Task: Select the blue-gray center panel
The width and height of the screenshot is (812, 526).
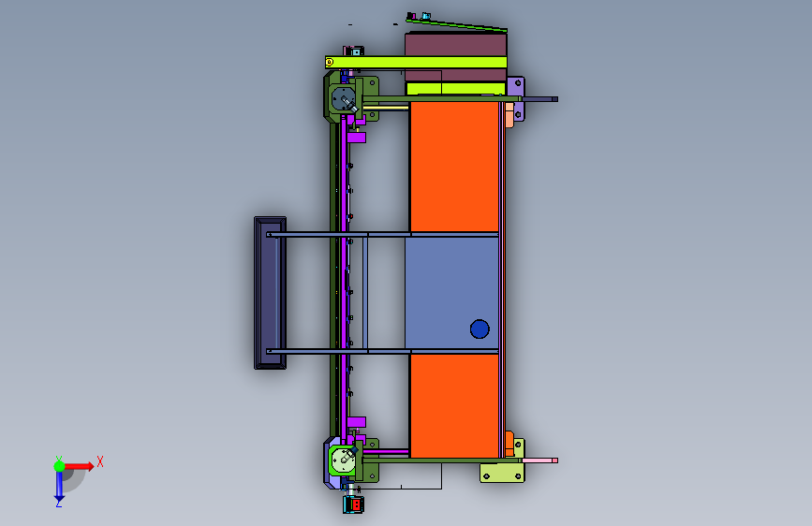Action: 451,293
